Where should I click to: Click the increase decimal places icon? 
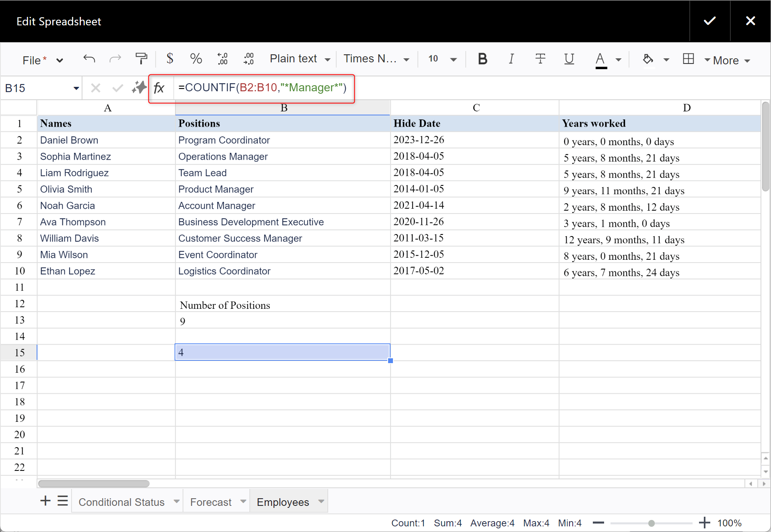click(x=249, y=59)
